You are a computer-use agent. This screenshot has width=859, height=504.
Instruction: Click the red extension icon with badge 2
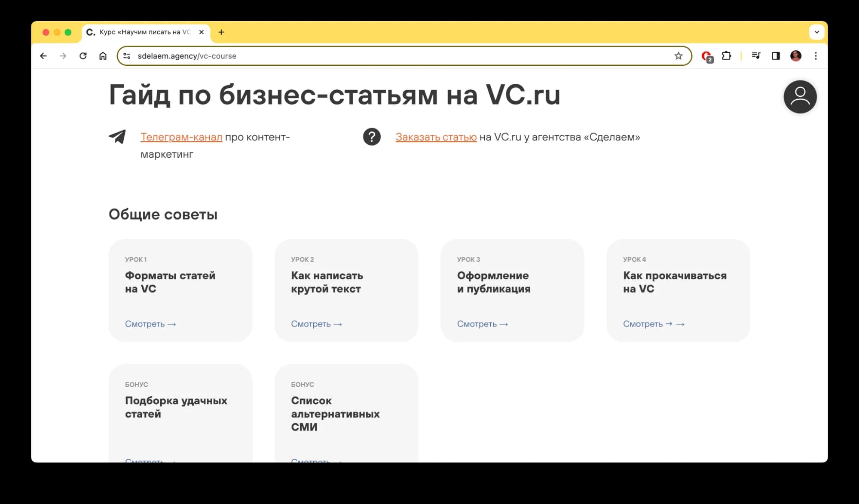coord(706,56)
